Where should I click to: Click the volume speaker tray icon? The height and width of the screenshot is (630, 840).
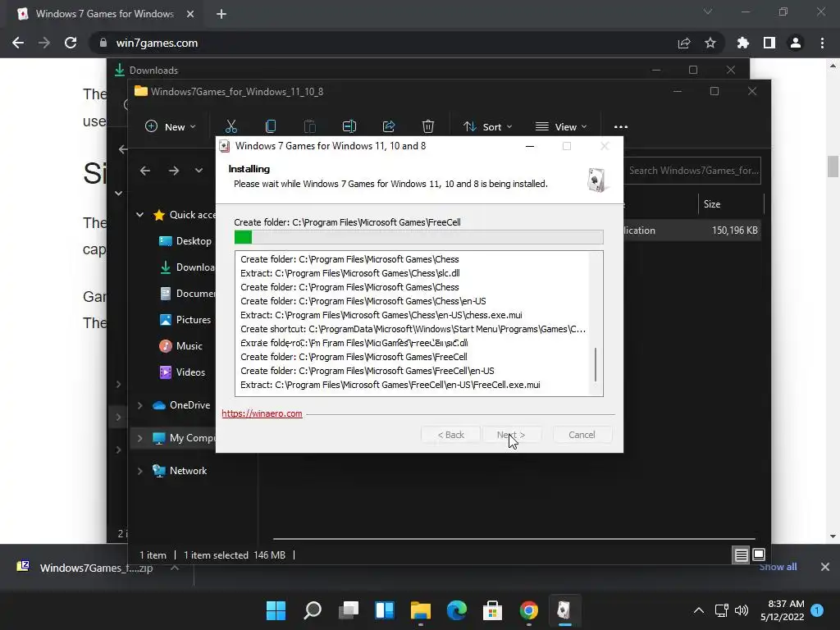(x=742, y=610)
